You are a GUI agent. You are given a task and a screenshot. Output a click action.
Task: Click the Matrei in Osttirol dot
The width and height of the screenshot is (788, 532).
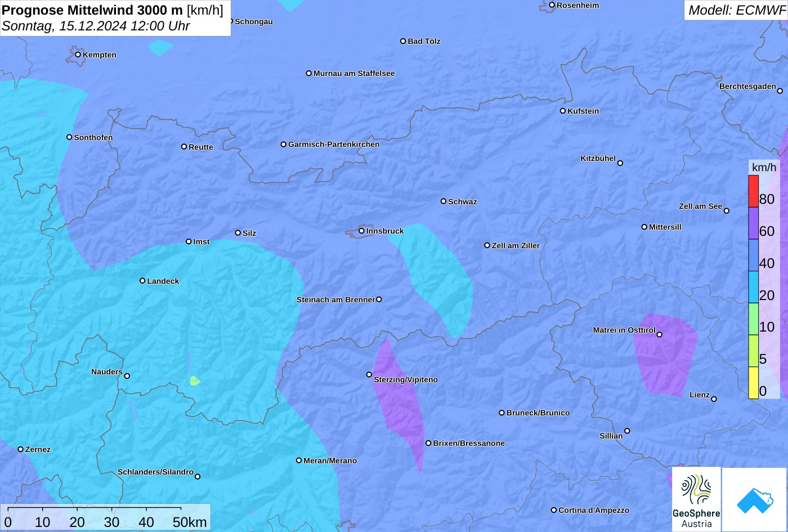659,334
